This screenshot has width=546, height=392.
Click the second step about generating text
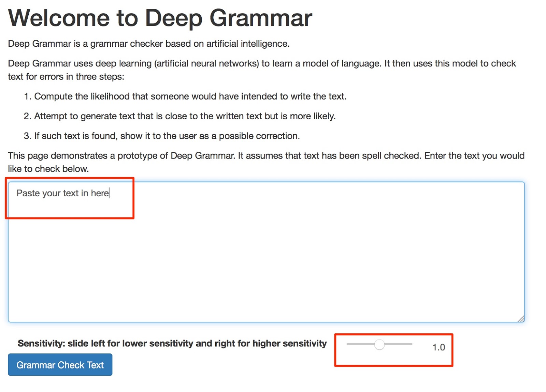179,116
